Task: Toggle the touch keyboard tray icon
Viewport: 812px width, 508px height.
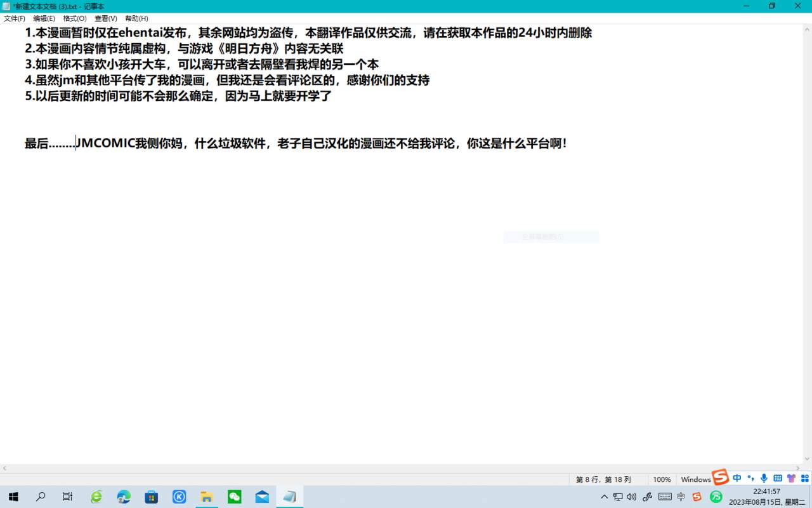Action: [665, 497]
